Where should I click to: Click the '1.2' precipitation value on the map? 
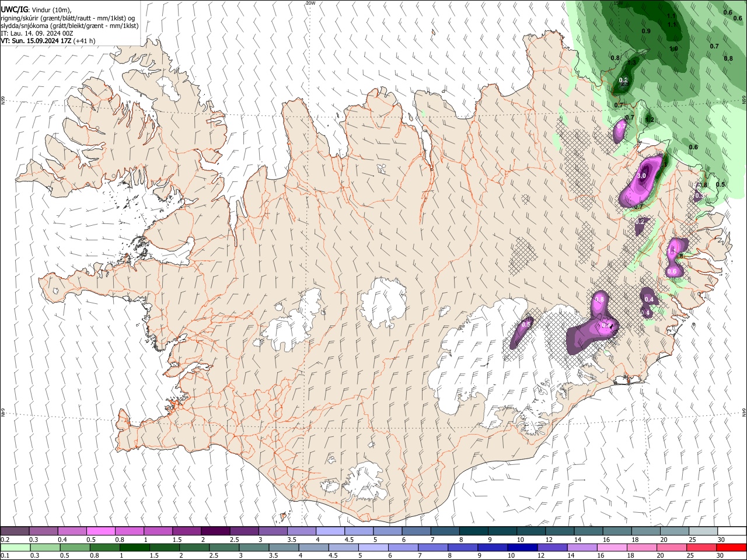[650, 120]
